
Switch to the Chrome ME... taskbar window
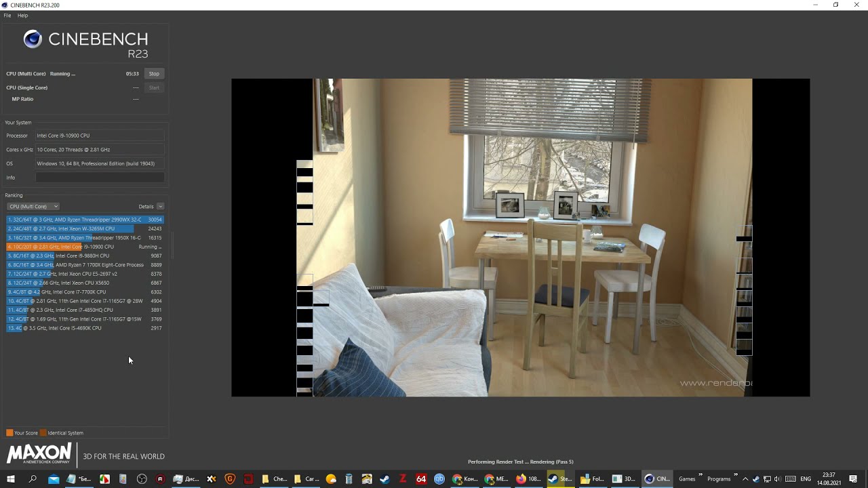click(x=497, y=479)
